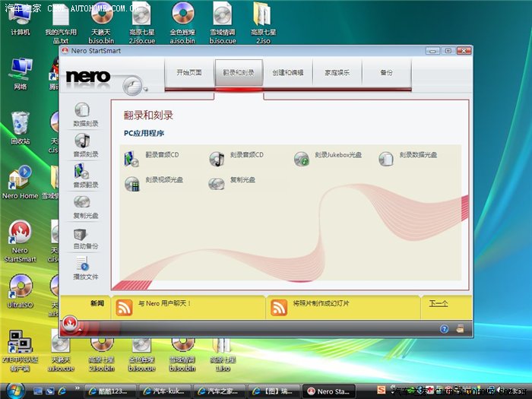532x399 pixels.
Task: Close the Nero StartSmart window
Action: click(x=464, y=51)
